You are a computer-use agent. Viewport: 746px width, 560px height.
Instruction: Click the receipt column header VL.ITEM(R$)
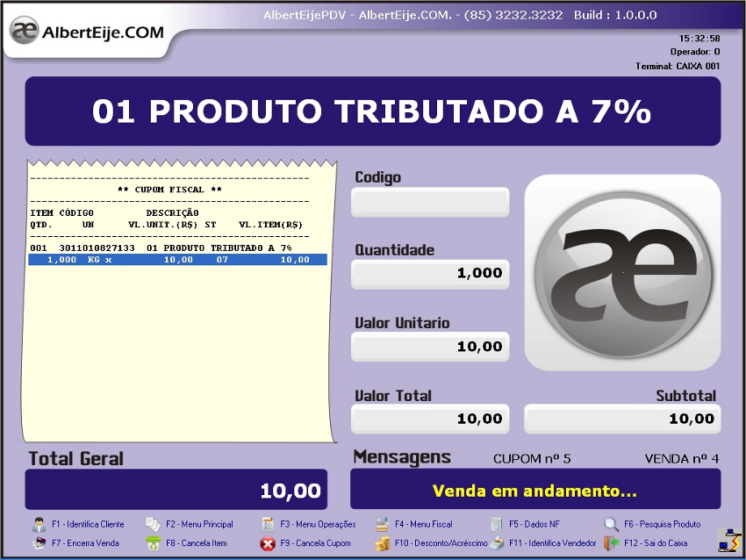(270, 225)
